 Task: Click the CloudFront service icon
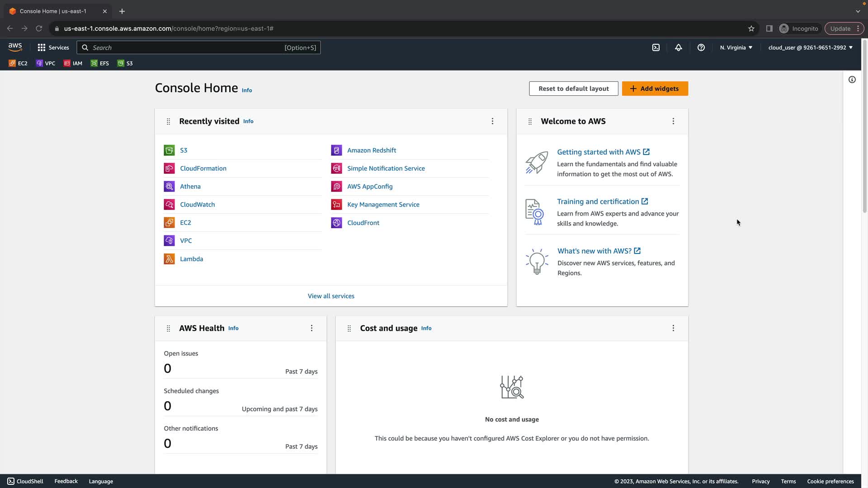click(x=336, y=223)
